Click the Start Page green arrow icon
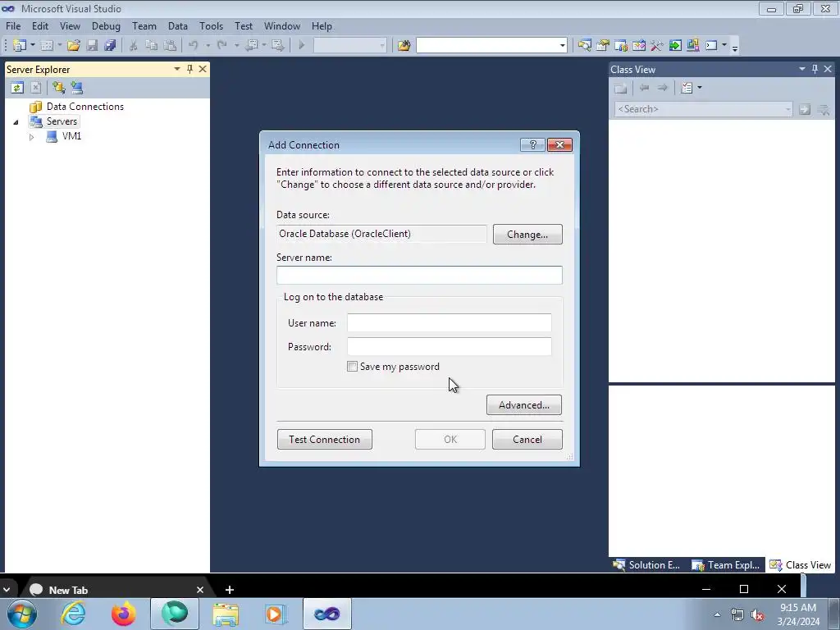 (x=675, y=46)
